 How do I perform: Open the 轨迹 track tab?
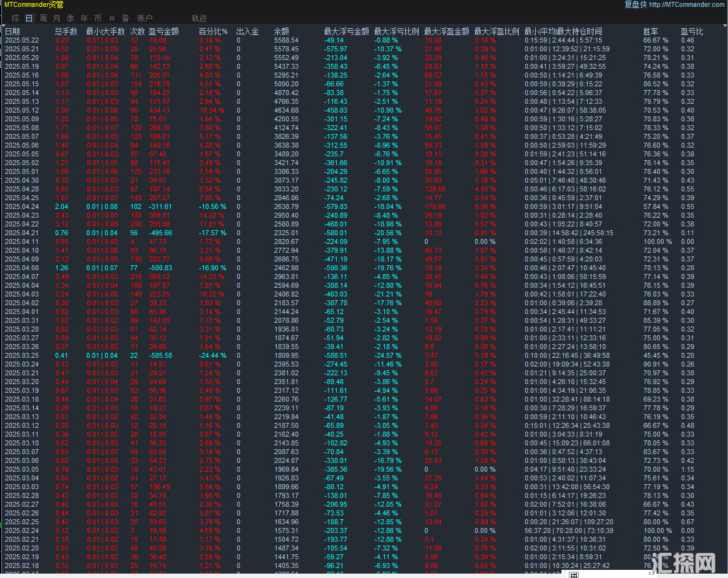pyautogui.click(x=199, y=18)
